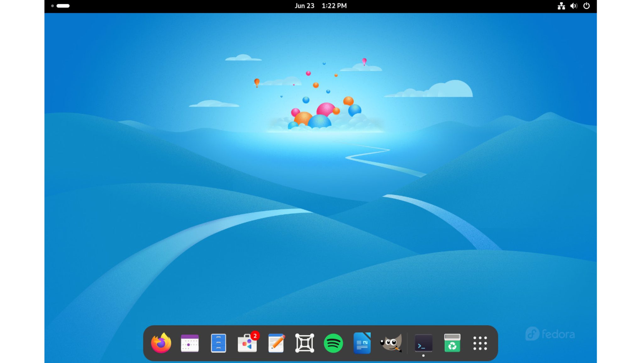Open LibreOffice Writer from dock

362,343
